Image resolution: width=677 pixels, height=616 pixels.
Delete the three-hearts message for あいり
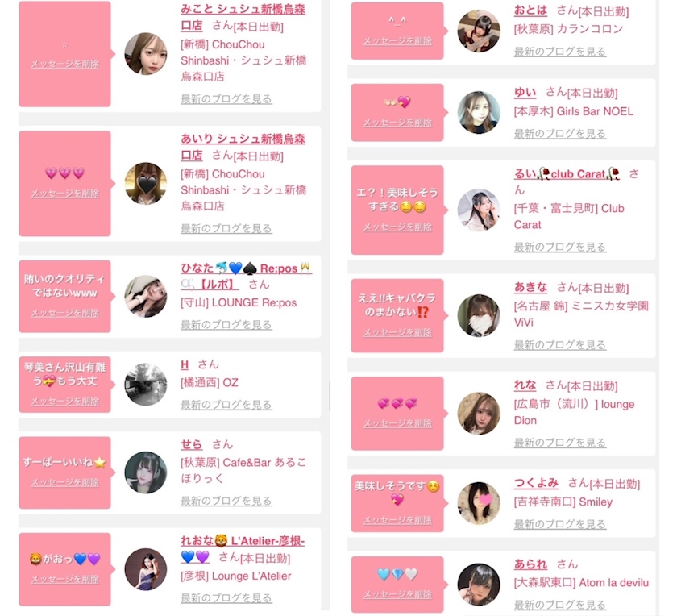pos(64,194)
